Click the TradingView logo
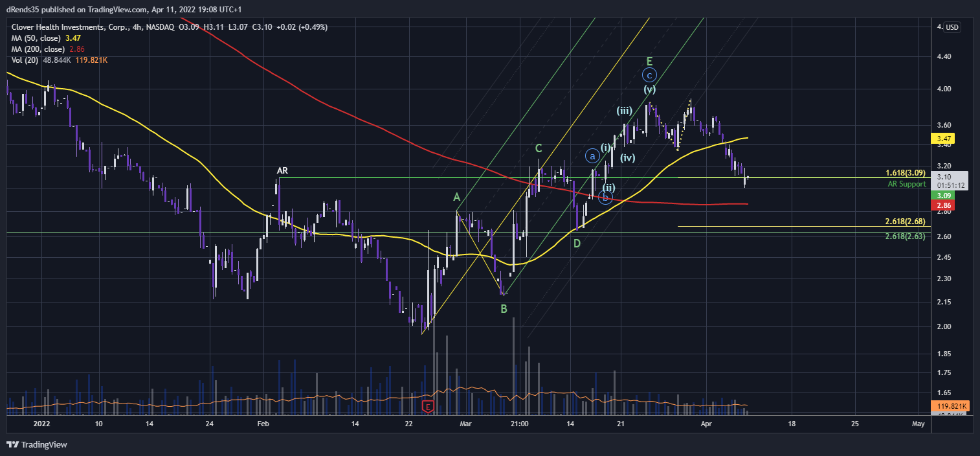 (x=36, y=445)
